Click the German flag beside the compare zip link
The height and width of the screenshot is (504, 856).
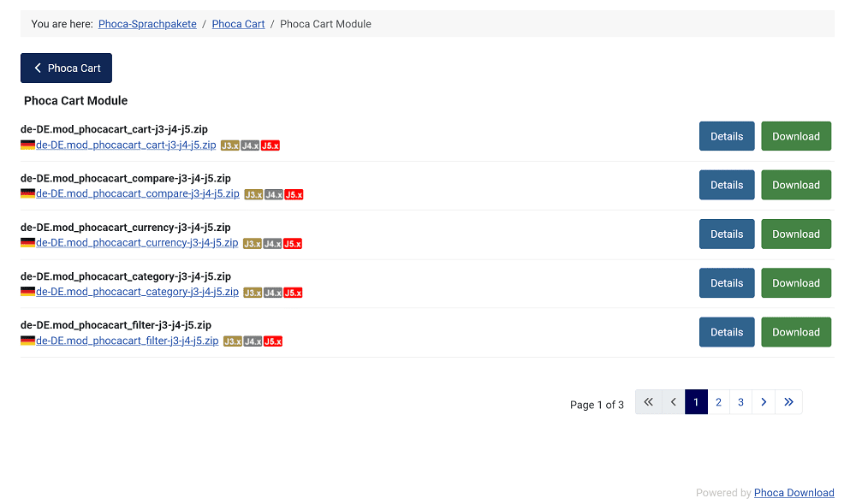point(28,193)
